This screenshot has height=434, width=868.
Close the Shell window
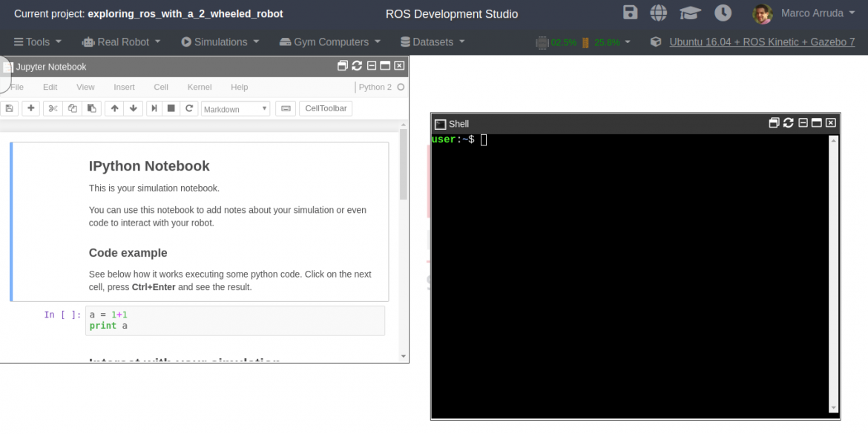[831, 123]
